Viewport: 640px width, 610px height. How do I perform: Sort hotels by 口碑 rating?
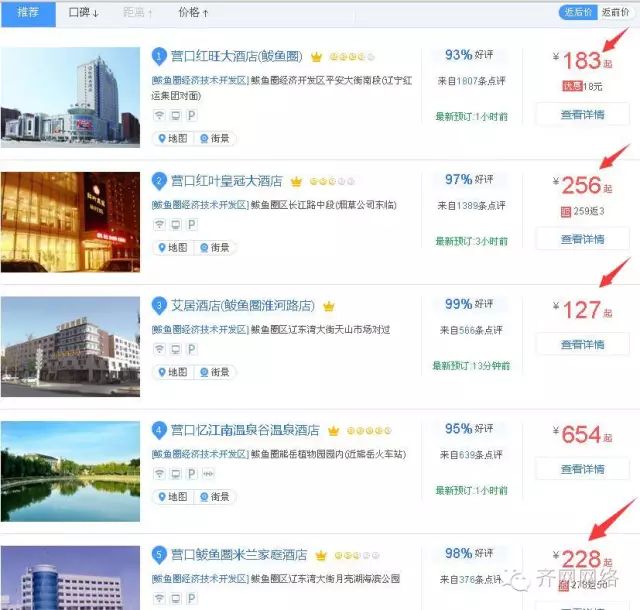coord(83,13)
